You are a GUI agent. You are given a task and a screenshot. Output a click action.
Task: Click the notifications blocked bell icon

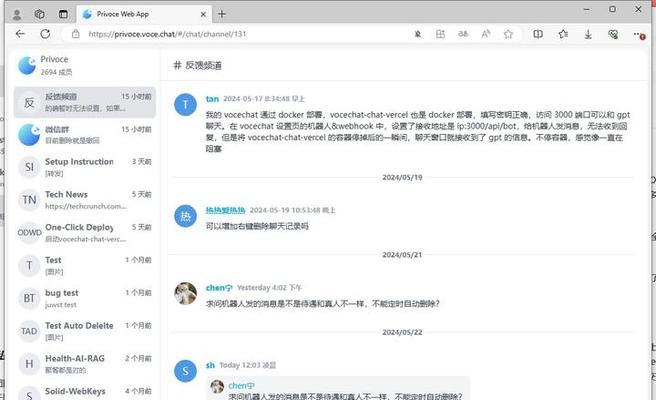click(418, 34)
